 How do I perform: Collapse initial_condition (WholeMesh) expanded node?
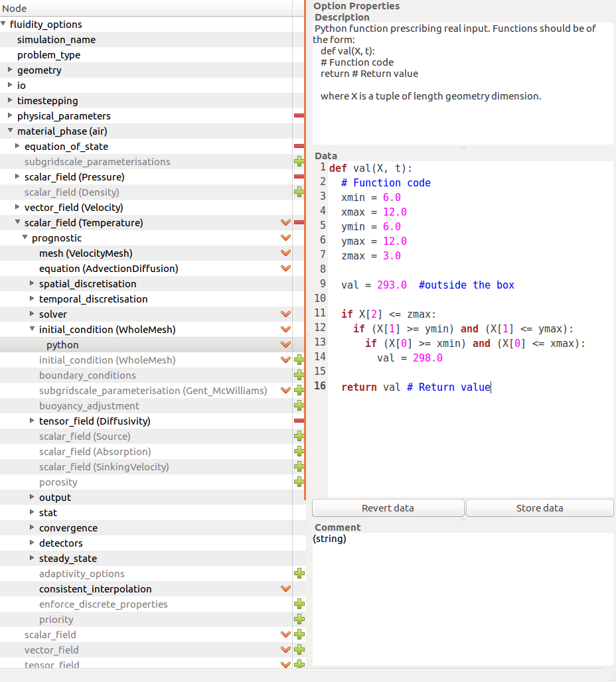33,328
